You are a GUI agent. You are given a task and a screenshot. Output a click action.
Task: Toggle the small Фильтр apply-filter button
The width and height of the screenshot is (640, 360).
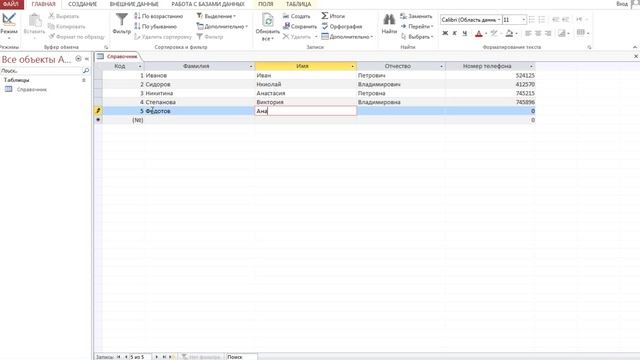tap(210, 37)
